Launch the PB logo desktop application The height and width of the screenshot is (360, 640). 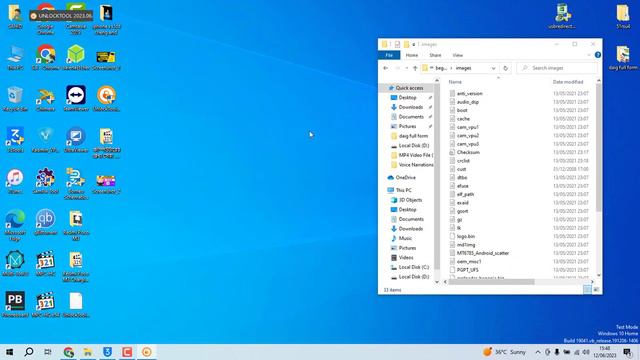click(15, 304)
